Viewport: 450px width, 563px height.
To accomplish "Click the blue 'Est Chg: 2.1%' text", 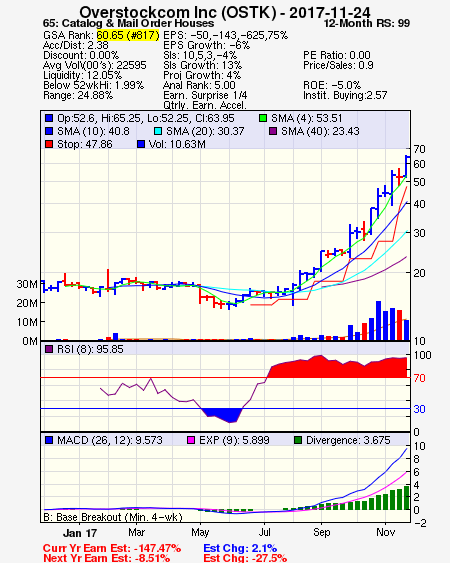I will (240, 548).
